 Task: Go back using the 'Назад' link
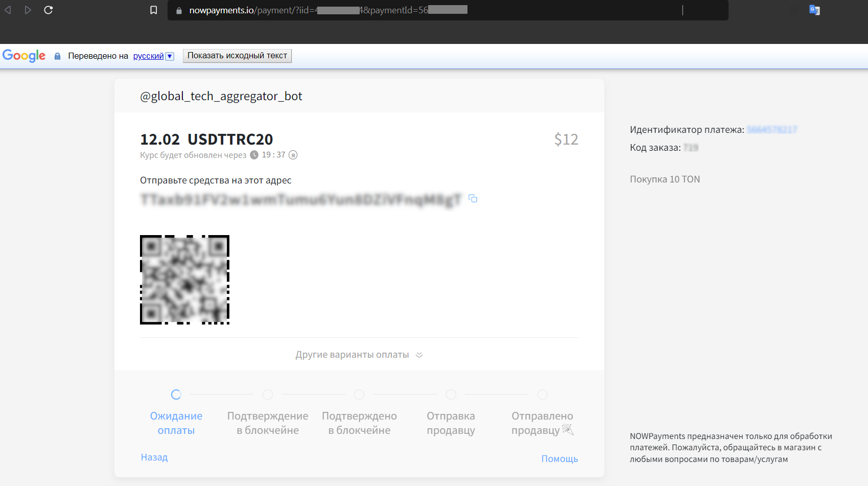(x=154, y=457)
